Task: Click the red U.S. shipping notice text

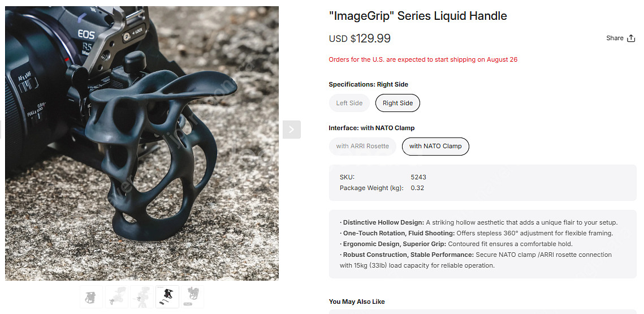Action: [423, 59]
